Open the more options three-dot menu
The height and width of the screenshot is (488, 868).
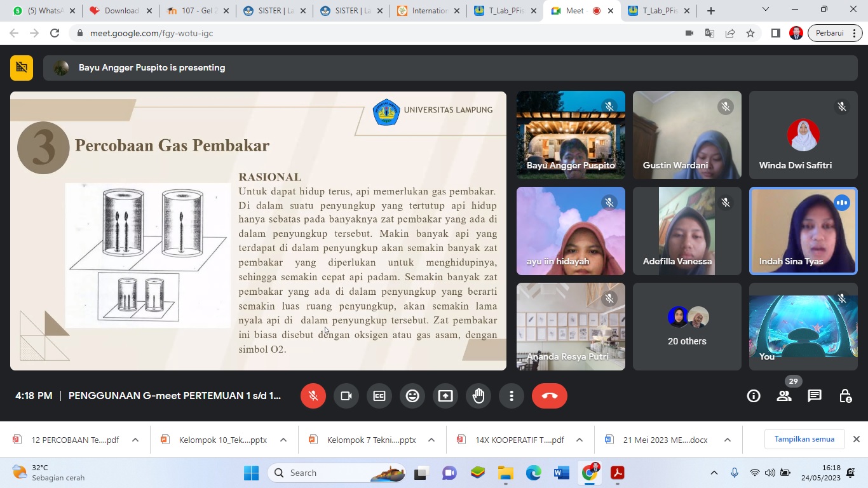click(x=512, y=396)
